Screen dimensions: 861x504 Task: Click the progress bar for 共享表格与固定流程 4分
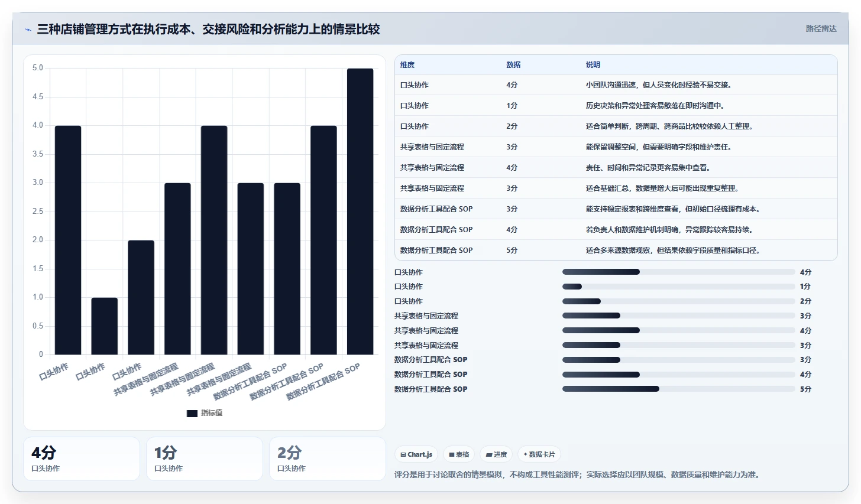[x=678, y=330]
